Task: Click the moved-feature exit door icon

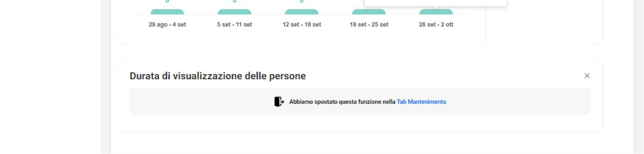Action: point(279,102)
